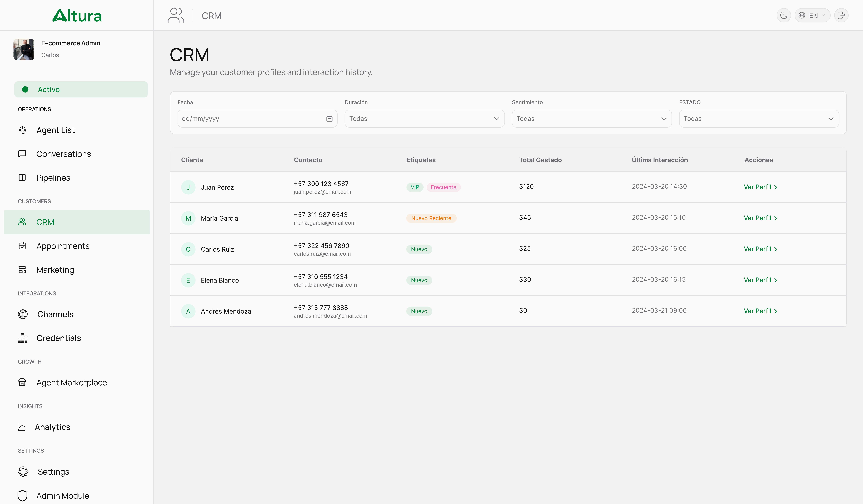Open Carlos's profile avatar photo
The height and width of the screenshot is (504, 863).
point(24,49)
